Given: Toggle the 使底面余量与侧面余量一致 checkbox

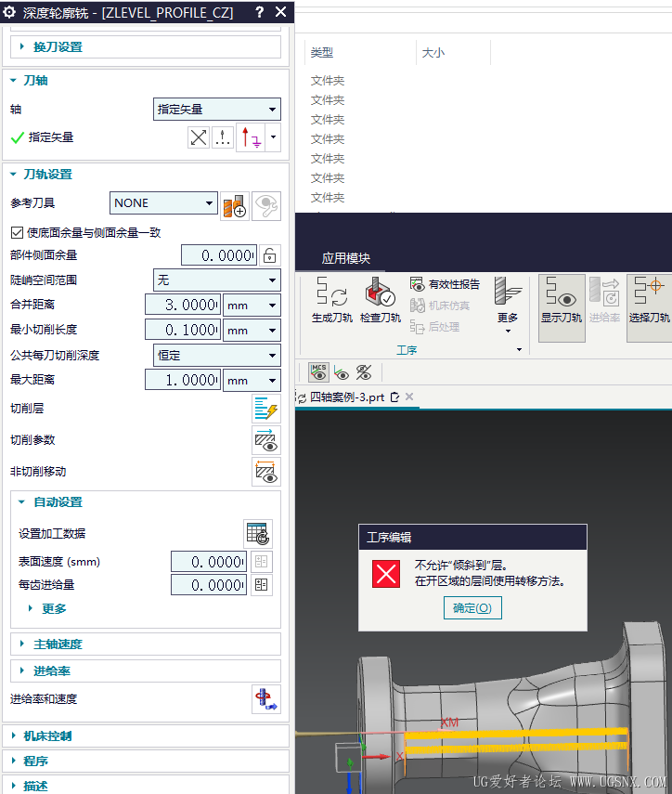Looking at the screenshot, I should (x=18, y=232).
